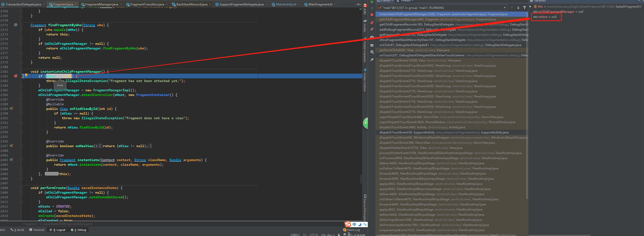The image size is (644, 236).
Task: Click watch glasses icon beside mChildFragmentManager
Action: pos(535,12)
